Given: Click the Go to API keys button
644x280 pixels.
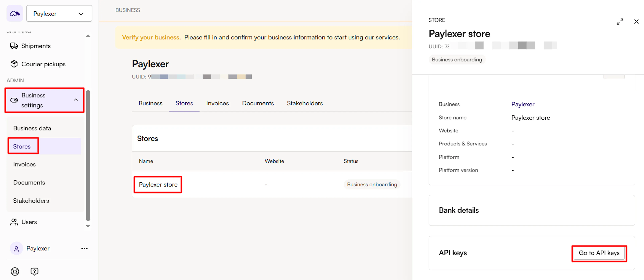Looking at the screenshot, I should [599, 253].
